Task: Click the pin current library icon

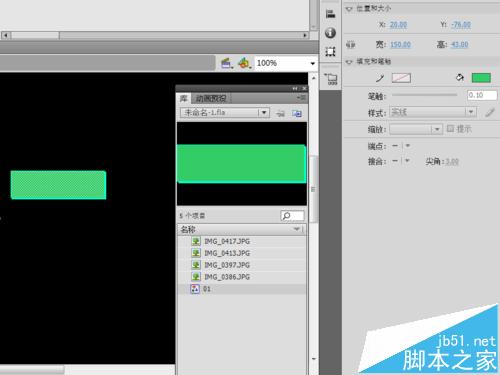Action: [x=281, y=113]
